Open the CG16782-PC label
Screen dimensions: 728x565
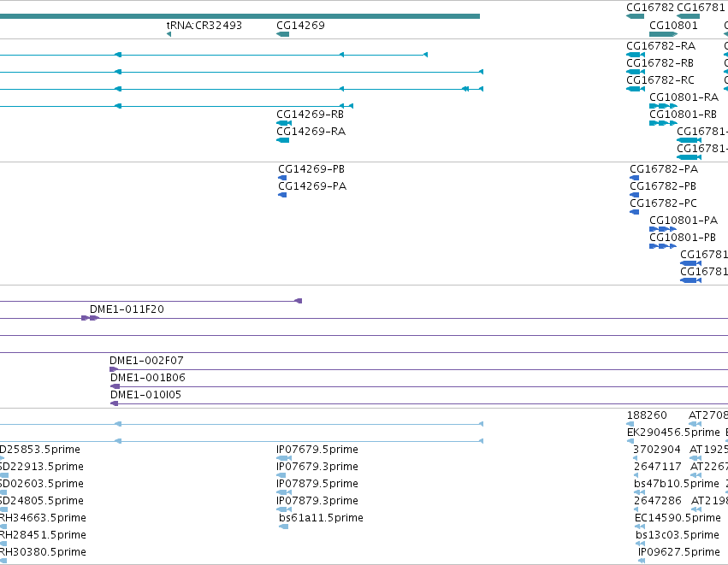pyautogui.click(x=664, y=203)
